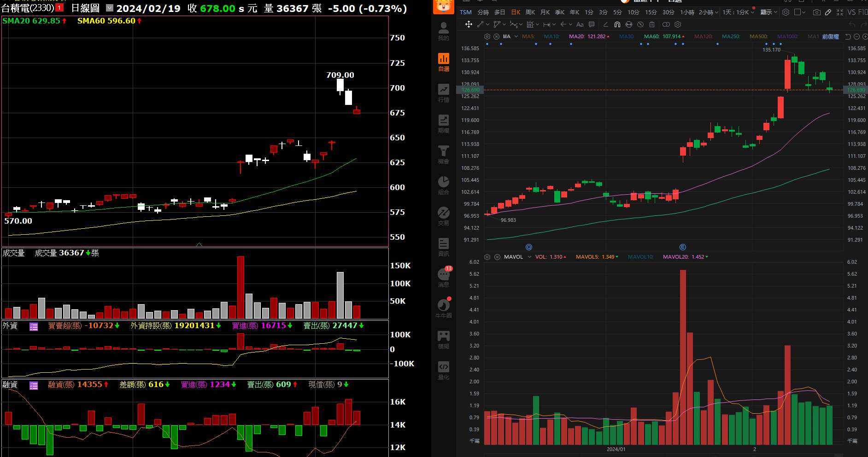Screen dimensions: 868x457
Task: Switch to 日K daily candlestick tab
Action: click(x=516, y=12)
